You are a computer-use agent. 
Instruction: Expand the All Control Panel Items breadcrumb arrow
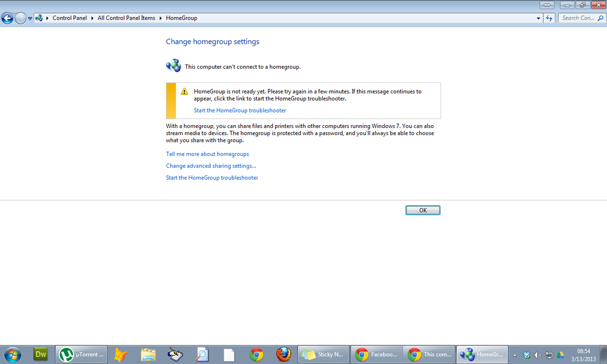(160, 18)
